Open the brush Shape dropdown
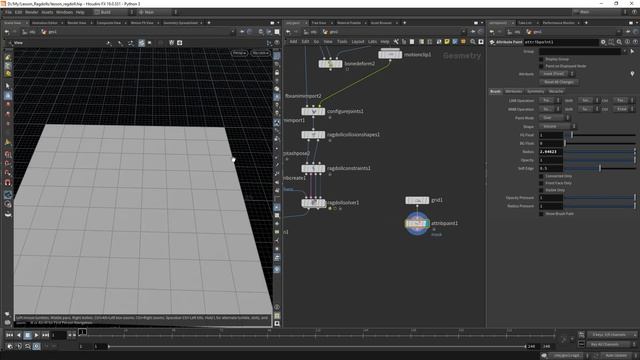Viewport: 640px width, 360px height. tap(557, 127)
